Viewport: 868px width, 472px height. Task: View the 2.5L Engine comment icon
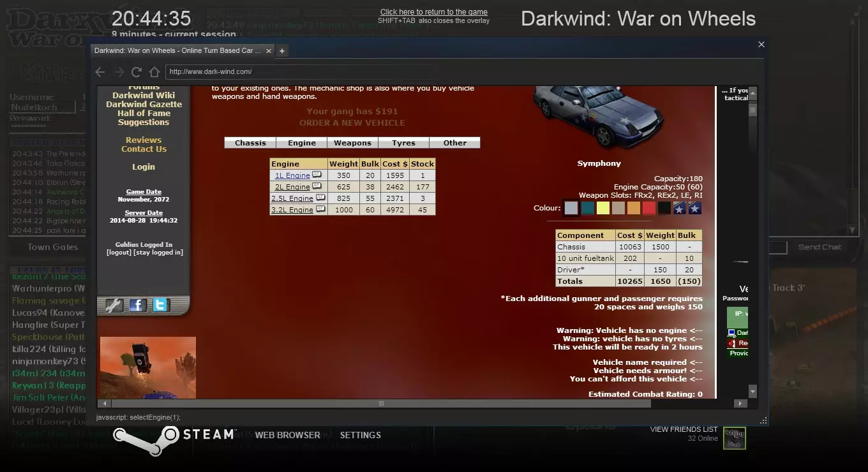tap(320, 198)
